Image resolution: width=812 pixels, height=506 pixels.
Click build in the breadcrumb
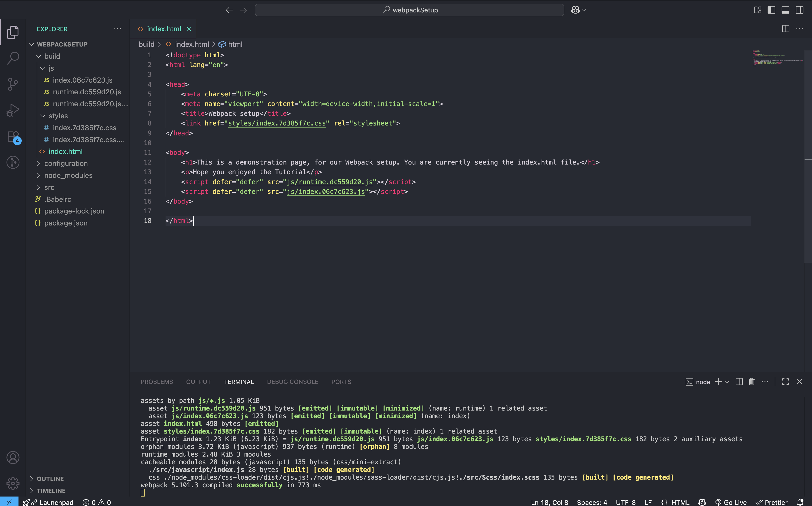pos(146,44)
